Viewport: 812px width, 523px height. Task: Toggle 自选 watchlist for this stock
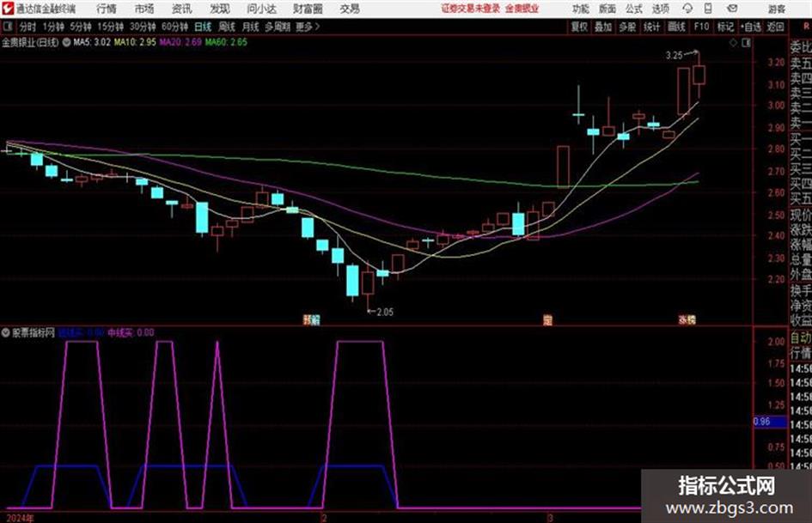coord(750,27)
